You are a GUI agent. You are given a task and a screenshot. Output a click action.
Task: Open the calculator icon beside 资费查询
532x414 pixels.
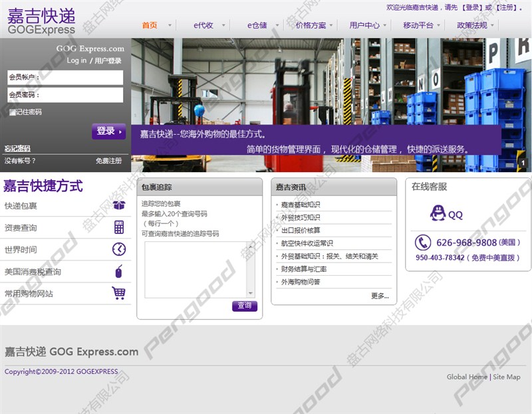[119, 227]
